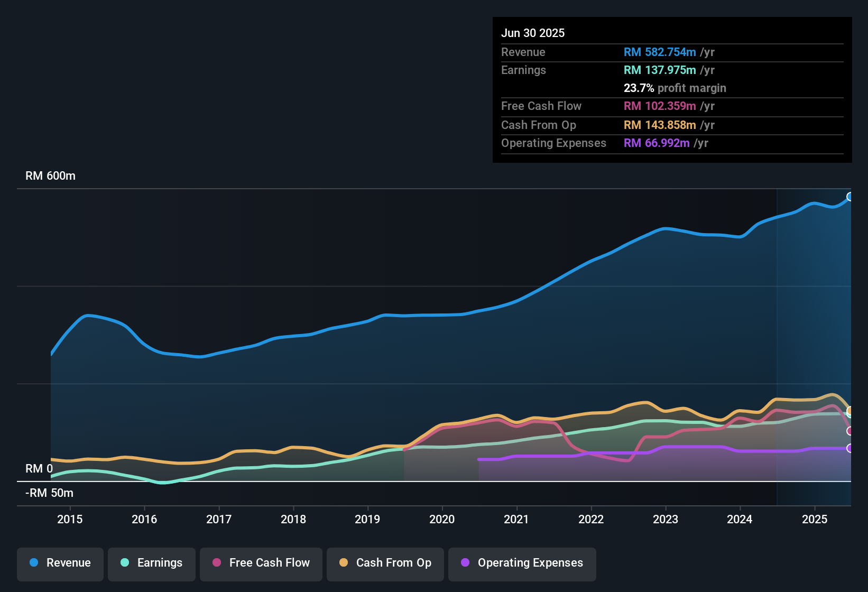The height and width of the screenshot is (592, 868).
Task: Select the Revenue endpoint marker on chart
Action: 850,197
